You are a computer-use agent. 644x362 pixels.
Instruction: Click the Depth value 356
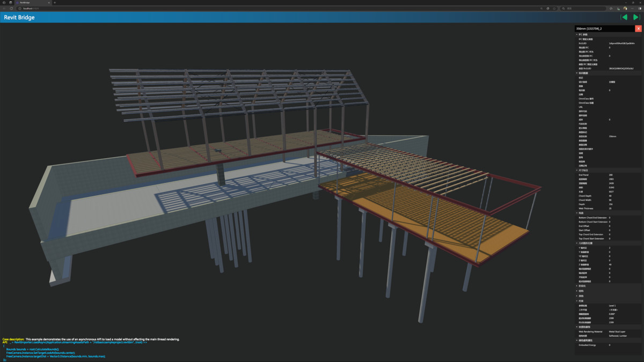pos(611,204)
